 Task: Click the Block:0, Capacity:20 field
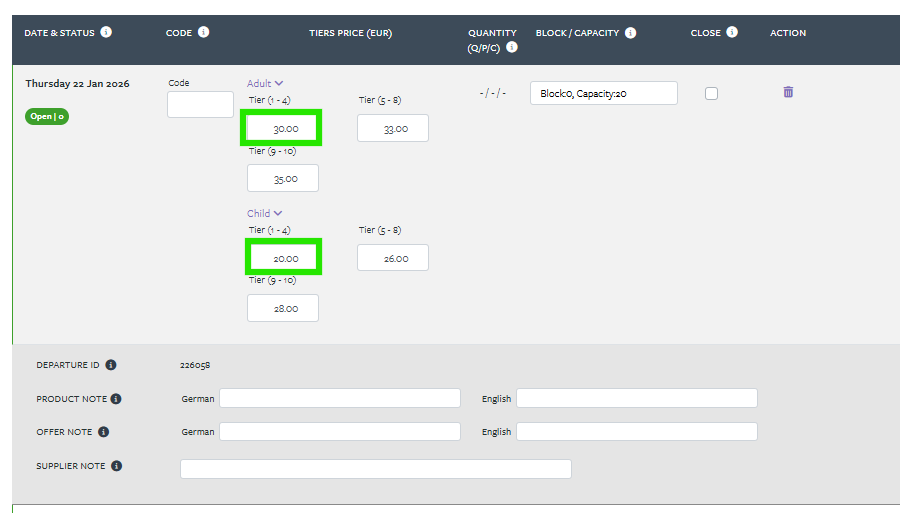click(604, 93)
